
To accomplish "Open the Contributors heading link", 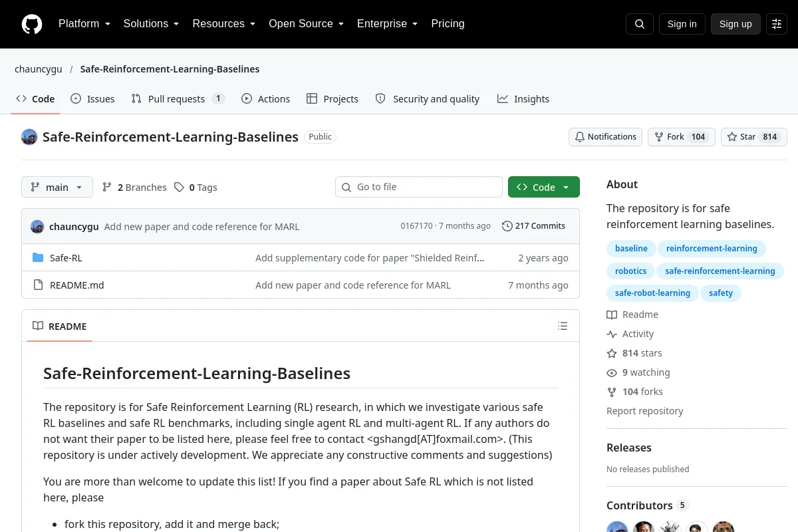I will tap(647, 505).
